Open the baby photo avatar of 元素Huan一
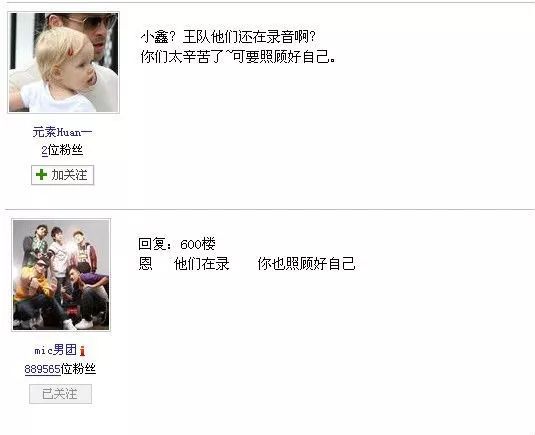The height and width of the screenshot is (435, 535). click(63, 62)
